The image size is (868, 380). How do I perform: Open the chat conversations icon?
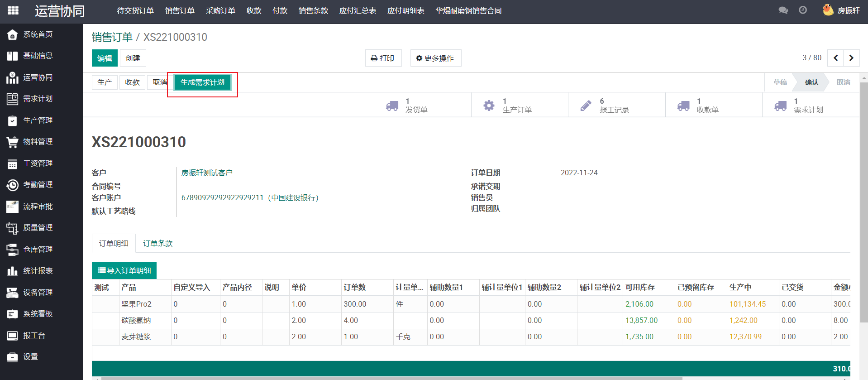coord(783,10)
